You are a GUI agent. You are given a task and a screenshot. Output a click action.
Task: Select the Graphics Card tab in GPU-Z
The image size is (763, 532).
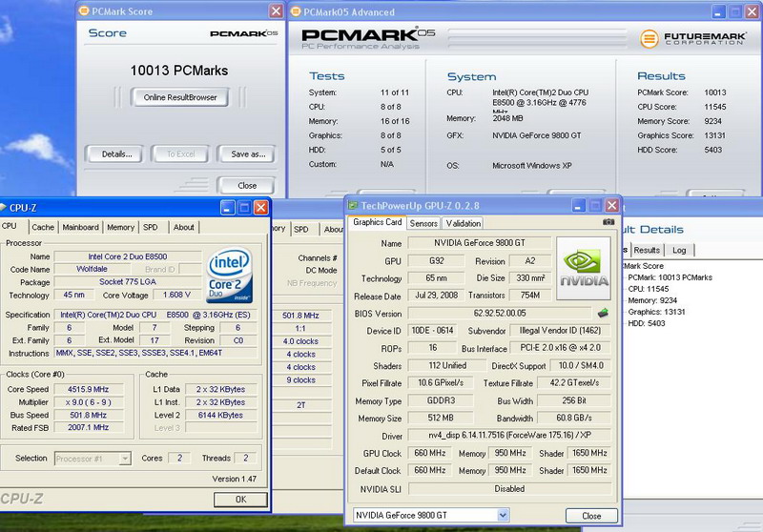(x=377, y=222)
